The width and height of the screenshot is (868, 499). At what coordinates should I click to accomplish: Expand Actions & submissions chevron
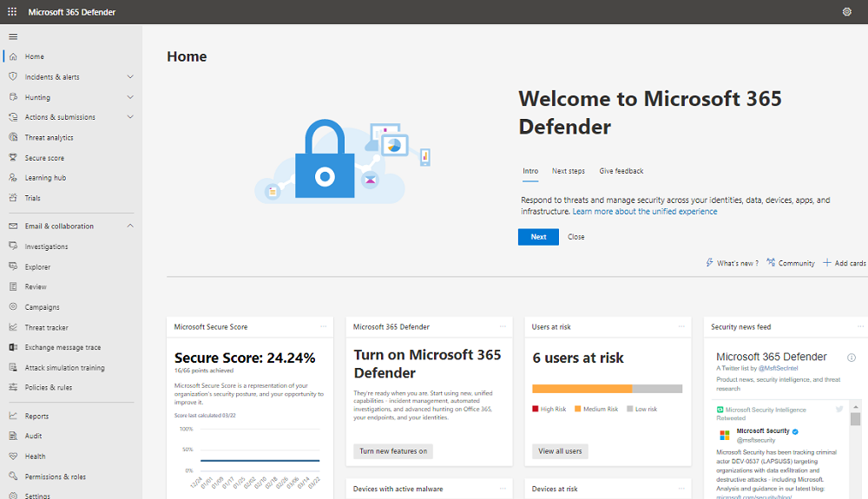coord(130,117)
